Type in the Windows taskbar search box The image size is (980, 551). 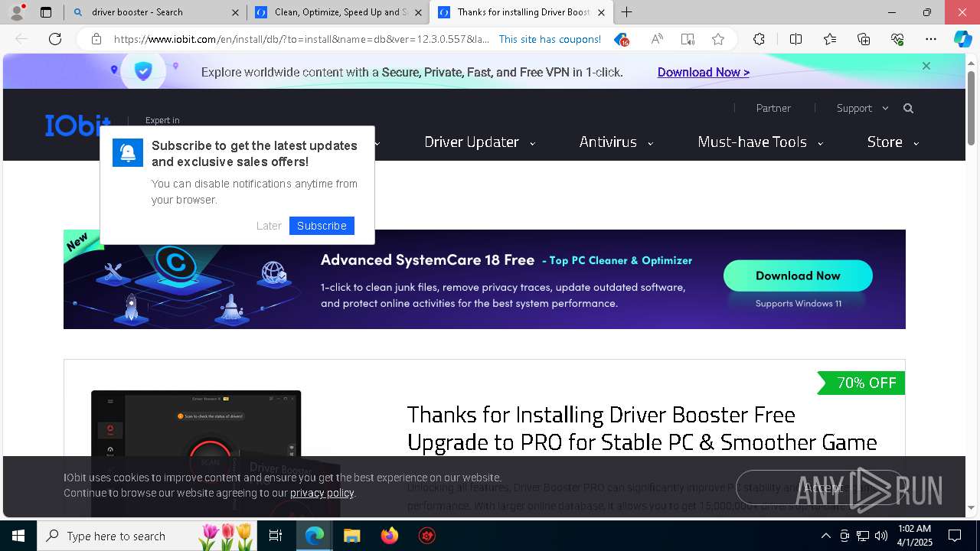pos(146,536)
